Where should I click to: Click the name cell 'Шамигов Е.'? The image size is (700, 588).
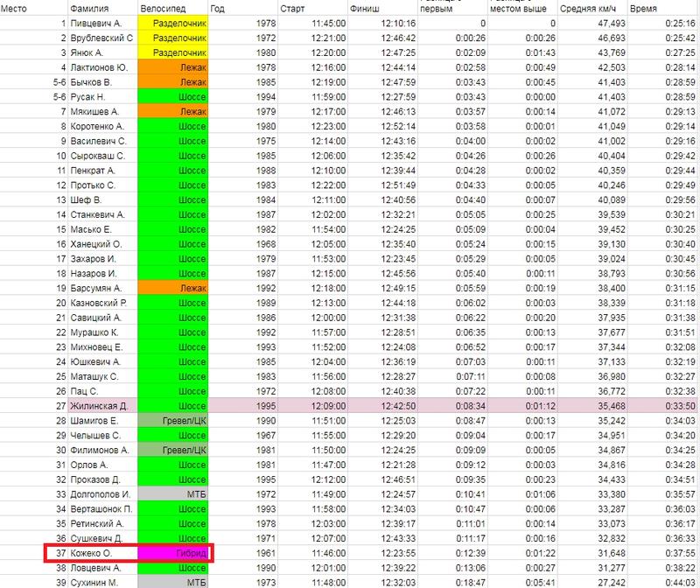(103, 421)
